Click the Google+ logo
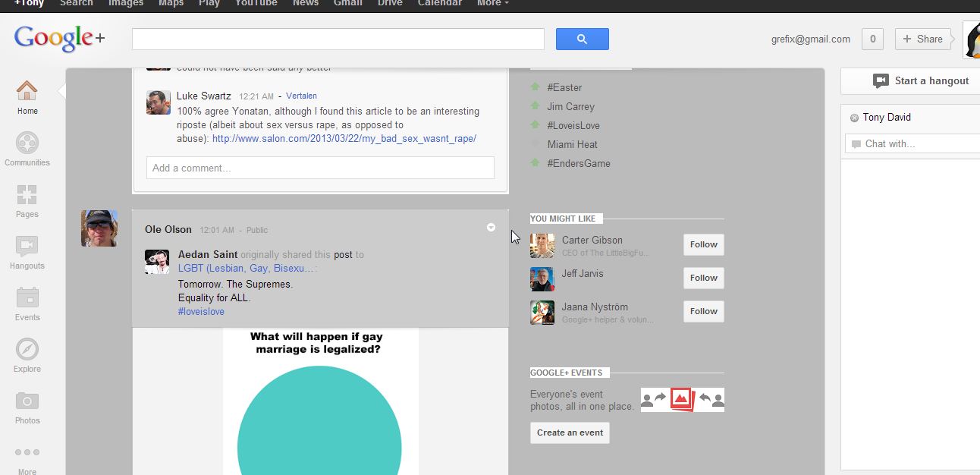 point(59,38)
